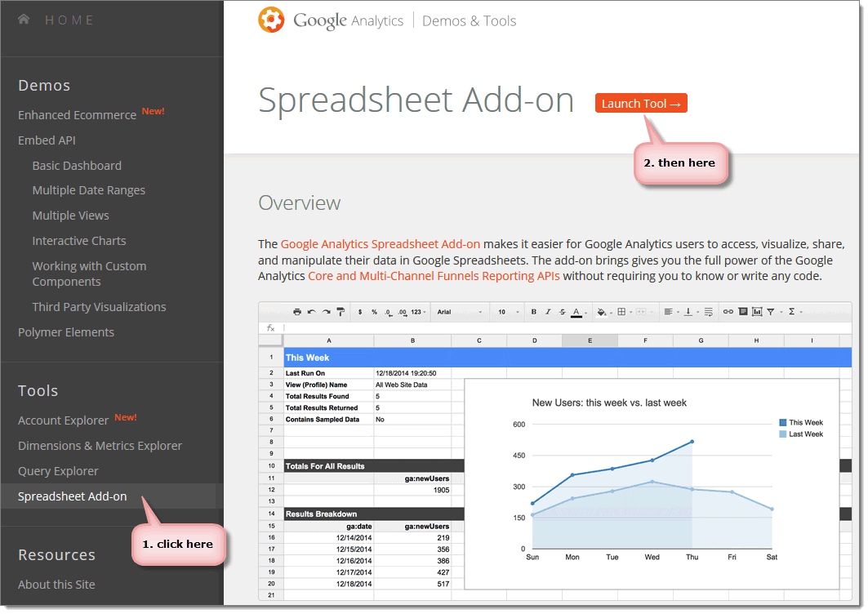The width and height of the screenshot is (868, 614).
Task: Click the Fill color paint bucket icon
Action: [602, 312]
